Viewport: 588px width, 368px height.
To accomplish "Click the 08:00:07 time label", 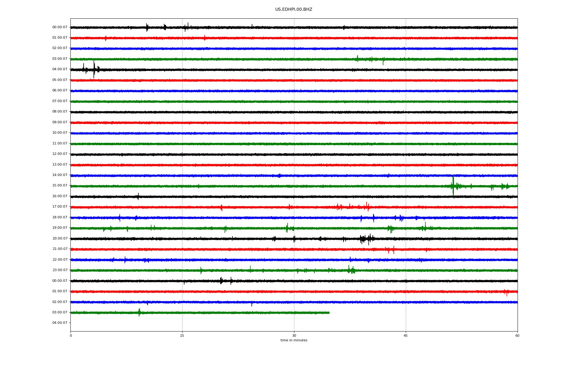I will pos(60,112).
